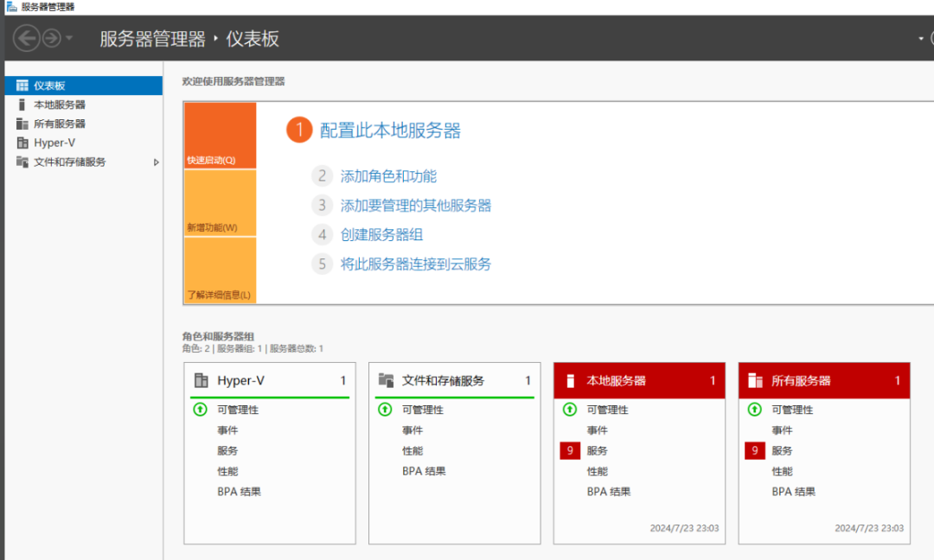The image size is (934, 560).
Task: Click the 创建服务器组 link
Action: pos(382,234)
